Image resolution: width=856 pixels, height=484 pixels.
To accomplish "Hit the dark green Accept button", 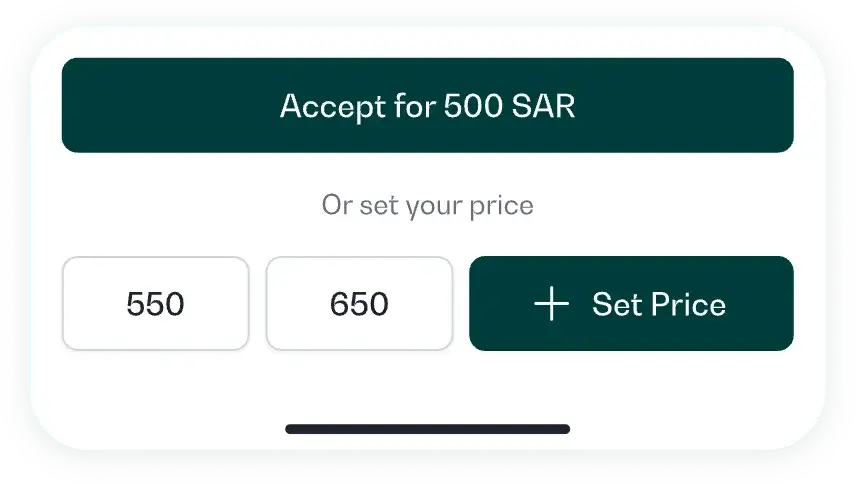I will (427, 105).
